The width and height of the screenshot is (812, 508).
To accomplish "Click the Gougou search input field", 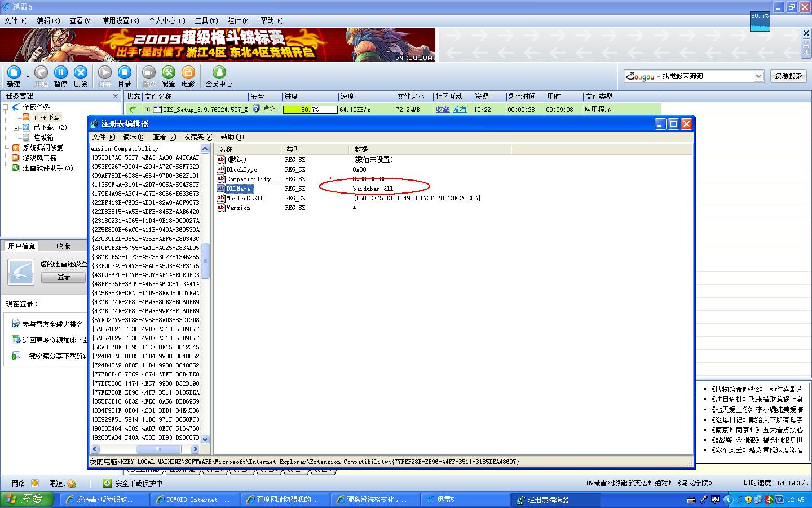I will pyautogui.click(x=707, y=76).
